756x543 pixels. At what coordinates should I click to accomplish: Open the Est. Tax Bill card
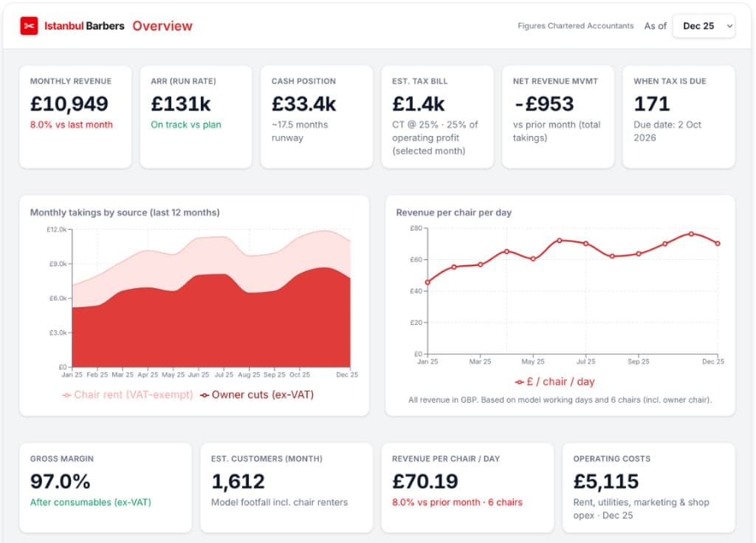[437, 117]
